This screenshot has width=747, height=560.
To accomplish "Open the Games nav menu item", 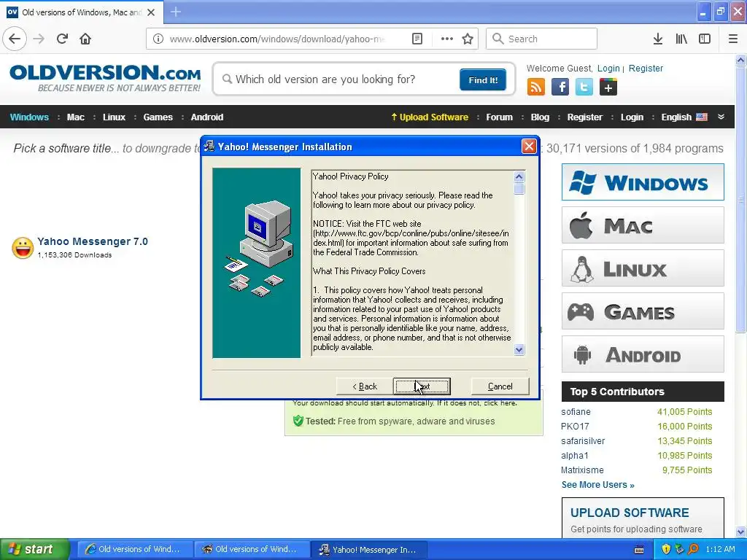I will (158, 117).
